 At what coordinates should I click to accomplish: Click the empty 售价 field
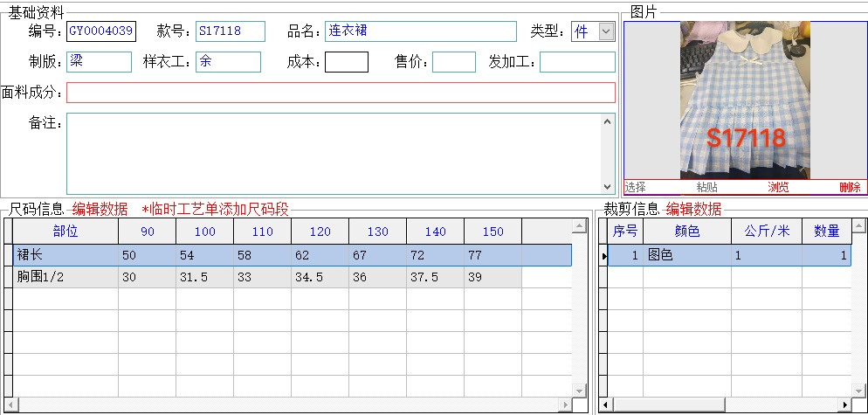coord(454,62)
